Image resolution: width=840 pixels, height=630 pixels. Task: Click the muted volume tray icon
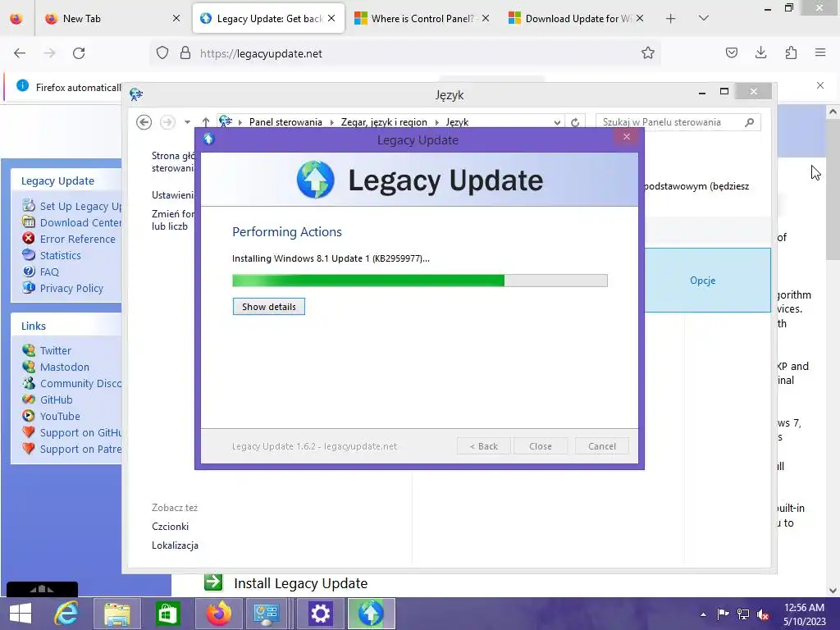pos(763,614)
